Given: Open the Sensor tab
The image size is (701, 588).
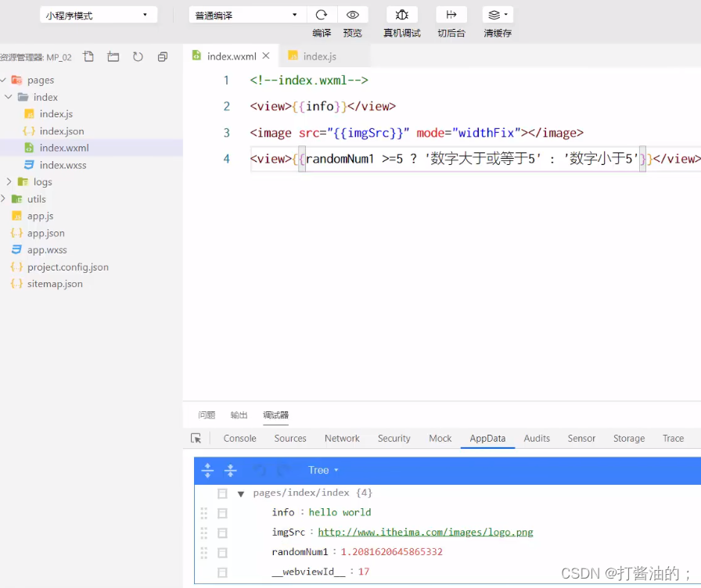Looking at the screenshot, I should (581, 439).
